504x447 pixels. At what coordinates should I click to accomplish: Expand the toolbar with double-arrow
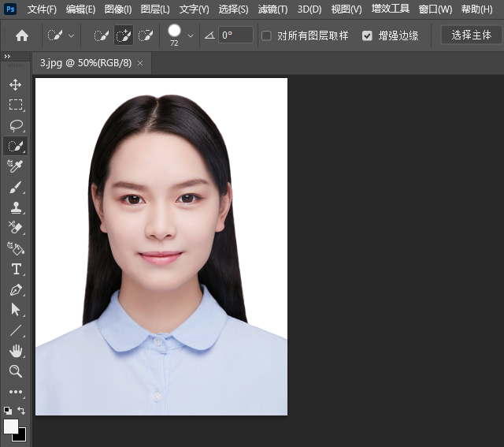point(8,57)
